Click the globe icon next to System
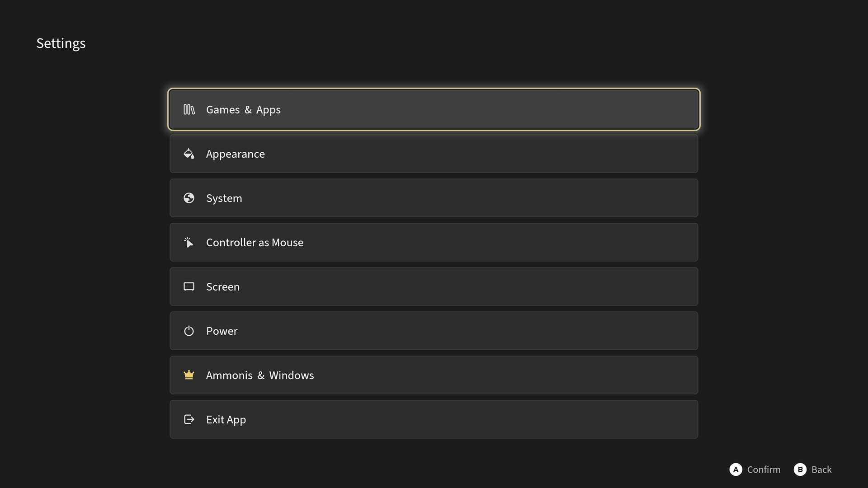Viewport: 868px width, 488px height. point(189,198)
